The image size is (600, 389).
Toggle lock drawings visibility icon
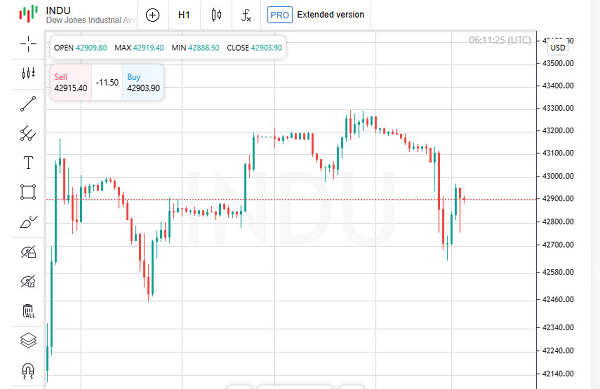28,252
